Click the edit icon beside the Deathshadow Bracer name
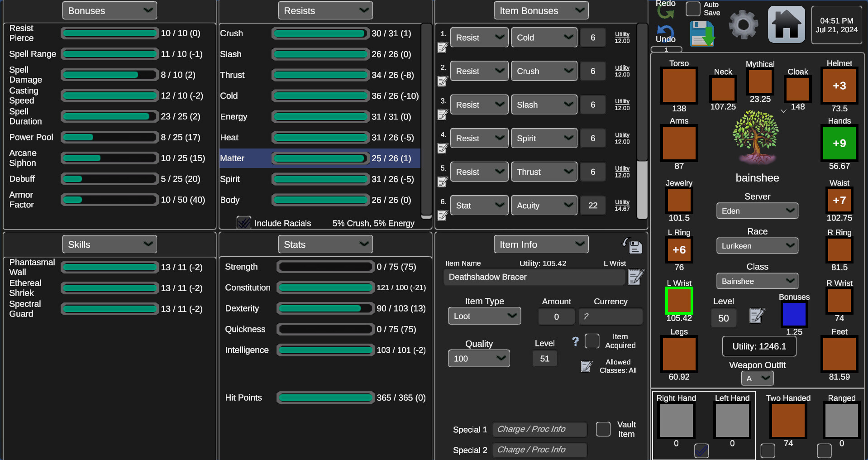The image size is (868, 460). (636, 277)
